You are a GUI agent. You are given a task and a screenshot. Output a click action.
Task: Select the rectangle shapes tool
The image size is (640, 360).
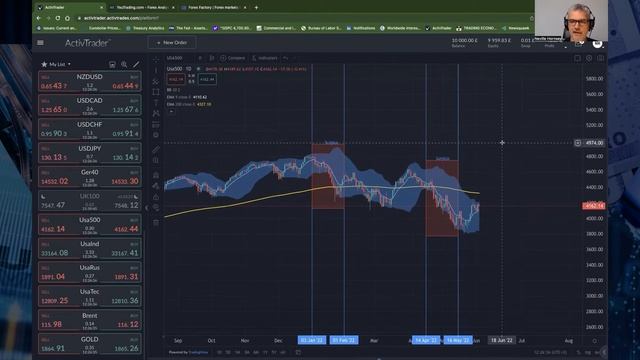coord(156,92)
